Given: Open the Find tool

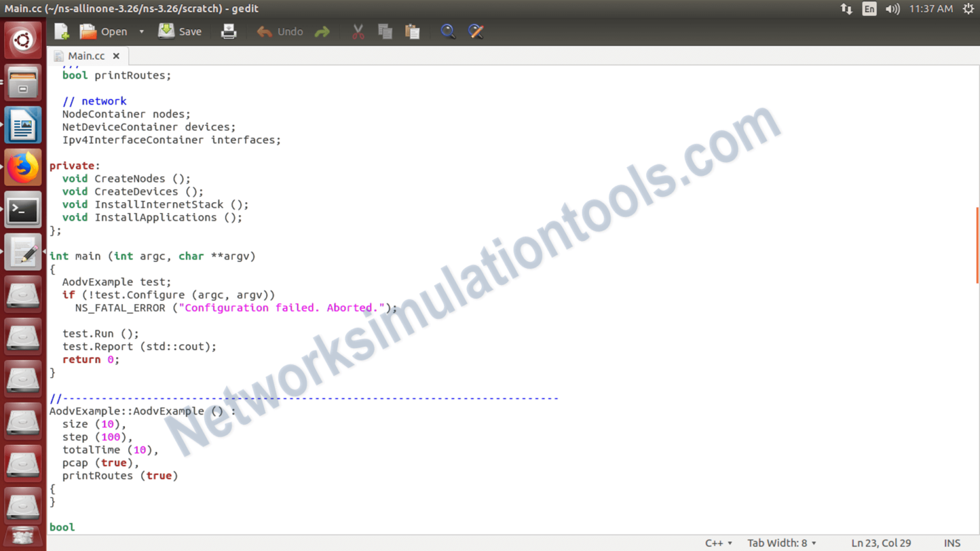Looking at the screenshot, I should pos(448,31).
